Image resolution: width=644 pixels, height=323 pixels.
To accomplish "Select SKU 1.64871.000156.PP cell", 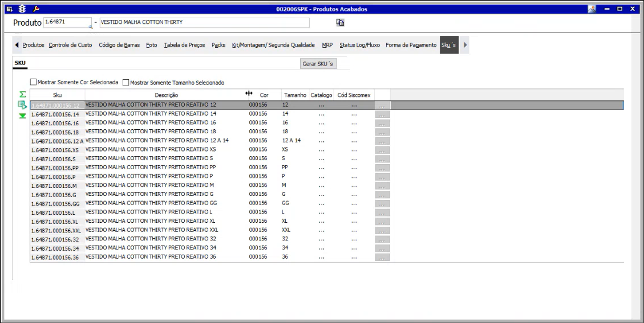I will point(58,168).
